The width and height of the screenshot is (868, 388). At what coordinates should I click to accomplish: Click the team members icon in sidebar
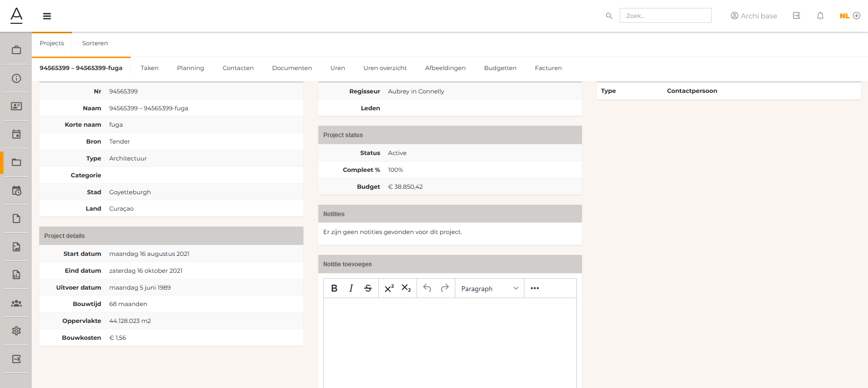pyautogui.click(x=16, y=303)
